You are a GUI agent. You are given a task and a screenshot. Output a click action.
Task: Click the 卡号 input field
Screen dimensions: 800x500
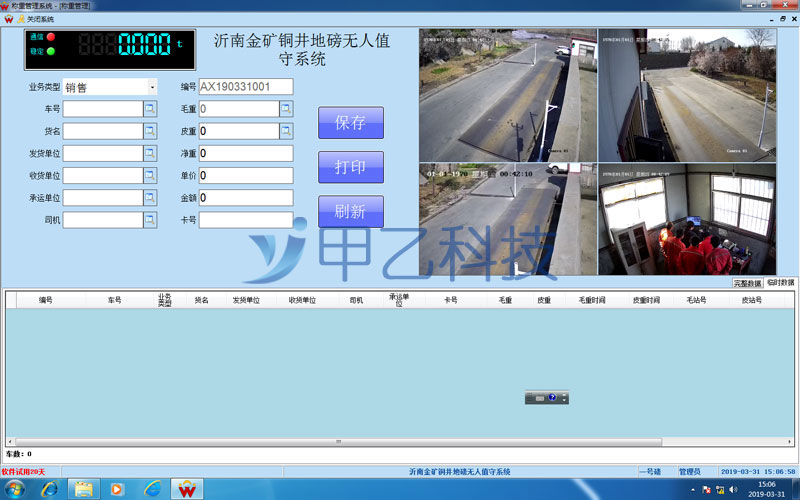point(246,219)
